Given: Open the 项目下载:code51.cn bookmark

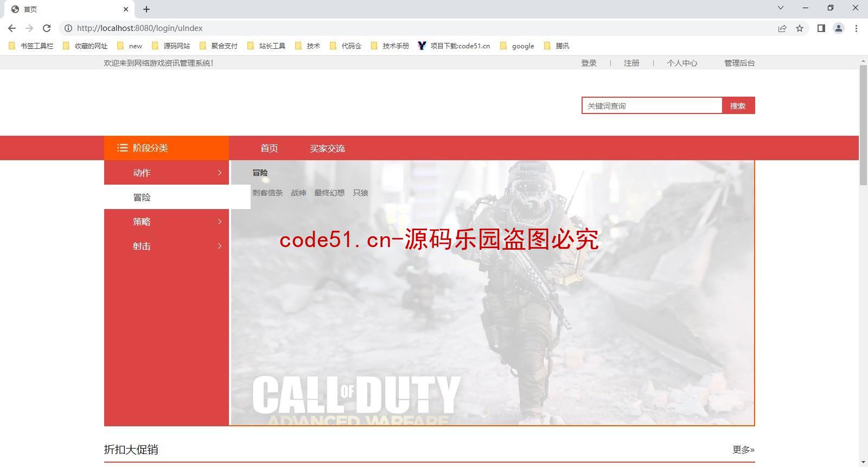Looking at the screenshot, I should [x=454, y=46].
